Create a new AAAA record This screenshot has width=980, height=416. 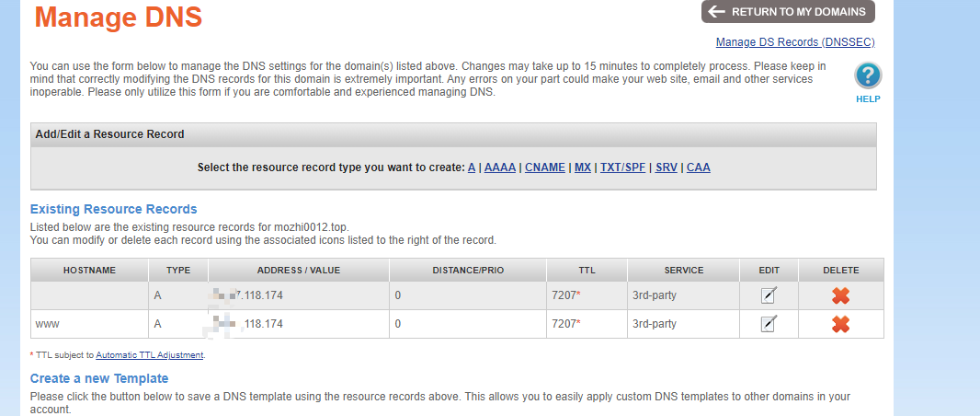500,168
